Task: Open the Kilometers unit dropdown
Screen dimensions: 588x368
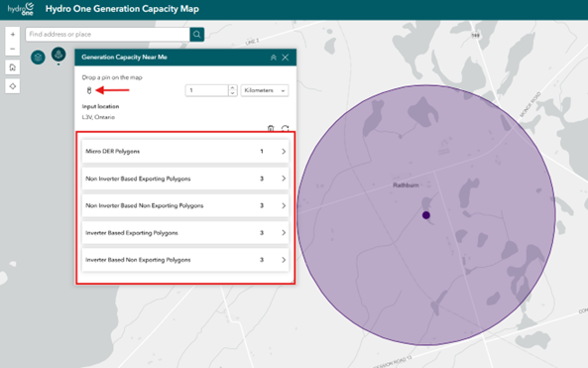Action: pyautogui.click(x=265, y=90)
